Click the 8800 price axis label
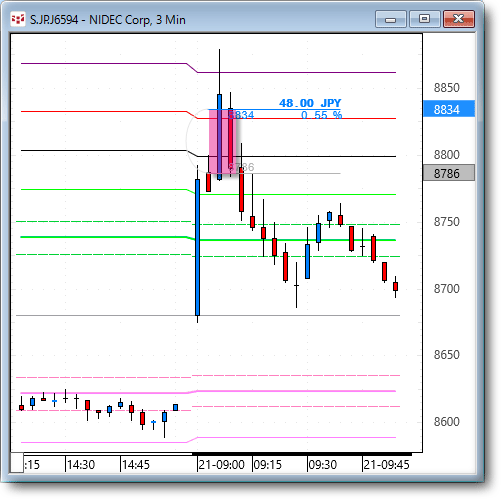The height and width of the screenshot is (500, 502). tap(446, 155)
